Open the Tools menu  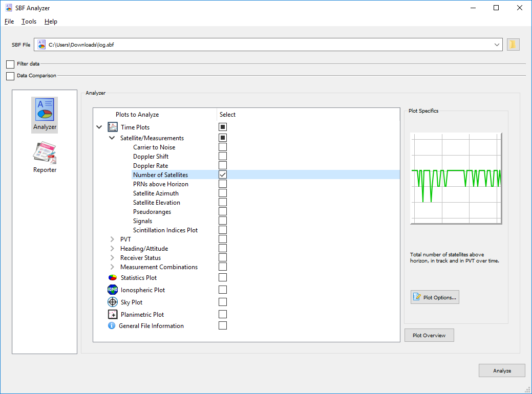coord(29,21)
